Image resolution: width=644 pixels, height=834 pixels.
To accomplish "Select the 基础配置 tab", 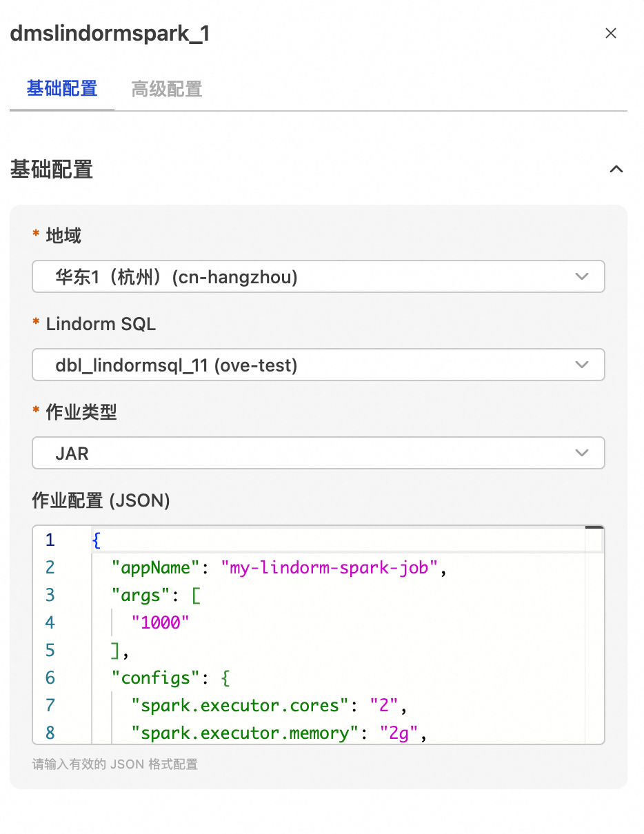I will pyautogui.click(x=62, y=89).
